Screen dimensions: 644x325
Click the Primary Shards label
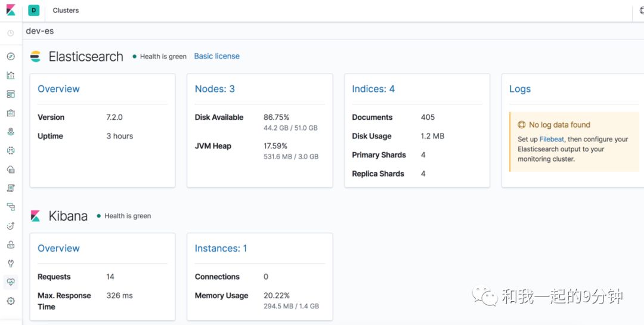[379, 155]
